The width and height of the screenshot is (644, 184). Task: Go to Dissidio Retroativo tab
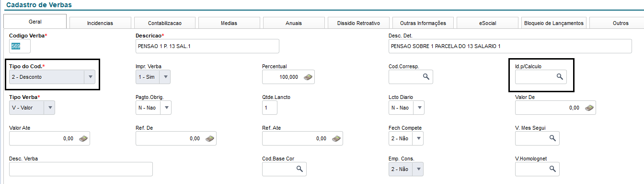pyautogui.click(x=358, y=23)
